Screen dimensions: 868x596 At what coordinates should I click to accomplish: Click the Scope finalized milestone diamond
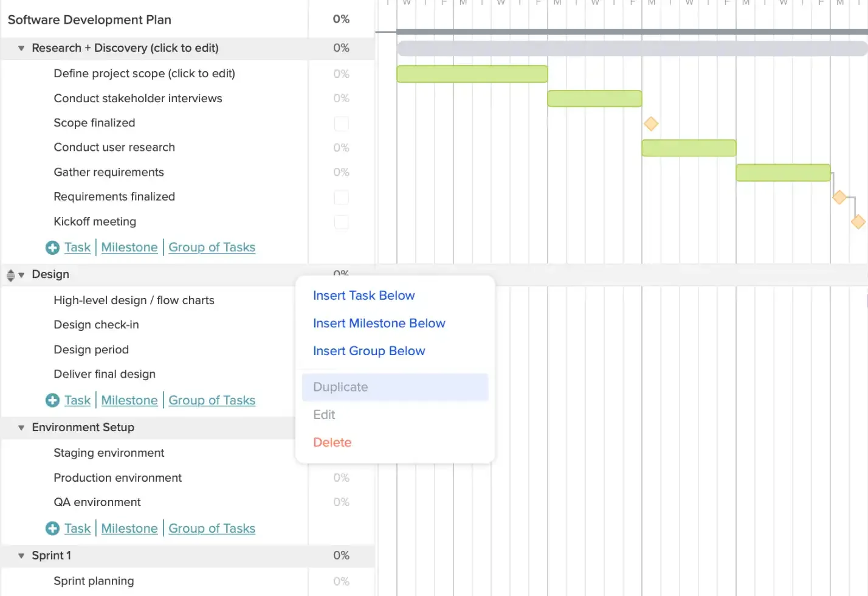pos(651,124)
